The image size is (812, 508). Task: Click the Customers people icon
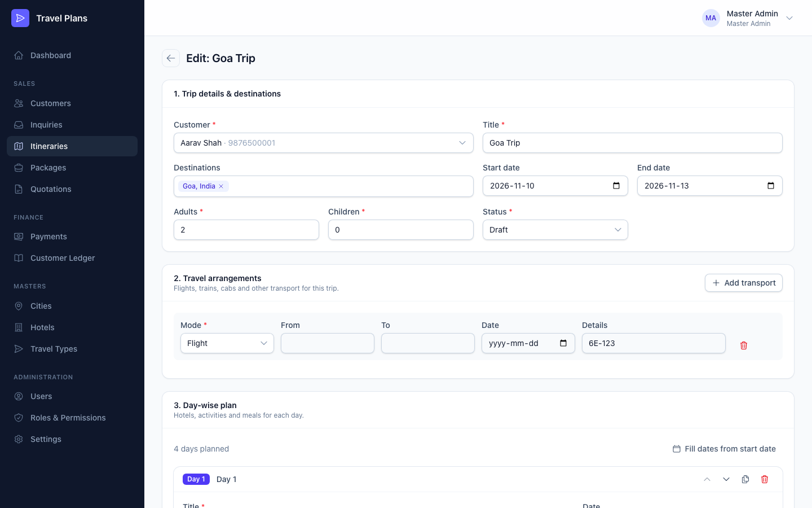19,103
